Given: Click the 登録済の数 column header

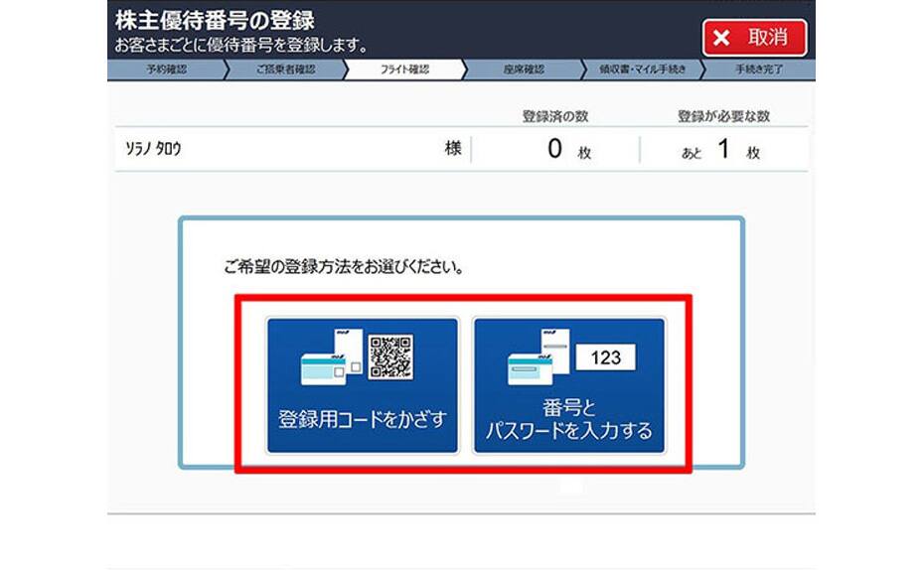Looking at the screenshot, I should click(555, 116).
